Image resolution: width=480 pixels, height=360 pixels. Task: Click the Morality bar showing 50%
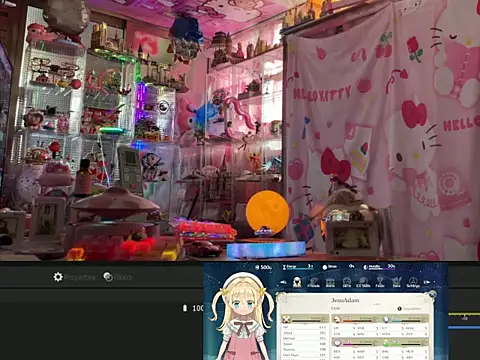(379, 267)
